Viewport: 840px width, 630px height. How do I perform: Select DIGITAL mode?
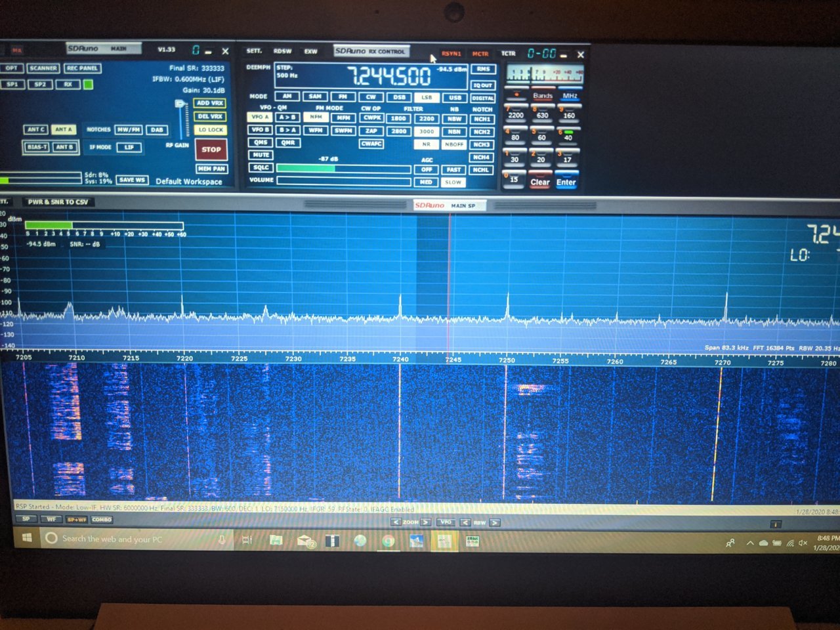pos(482,98)
